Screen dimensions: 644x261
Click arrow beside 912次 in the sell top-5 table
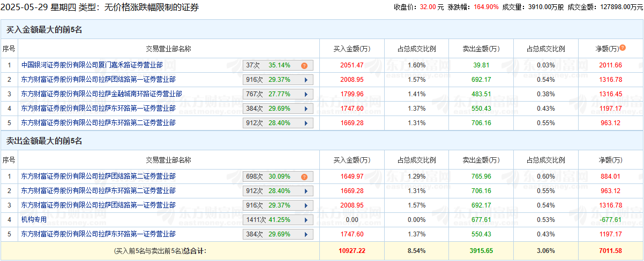click(306, 190)
